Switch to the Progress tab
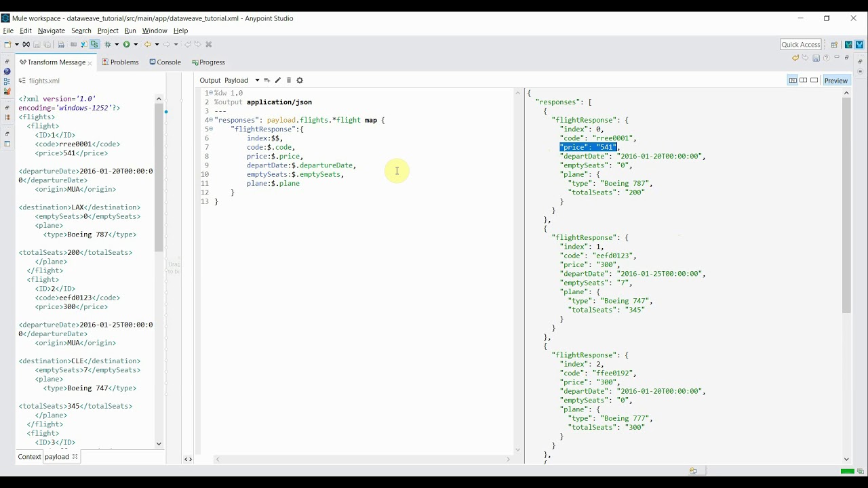The image size is (868, 488). [x=208, y=62]
